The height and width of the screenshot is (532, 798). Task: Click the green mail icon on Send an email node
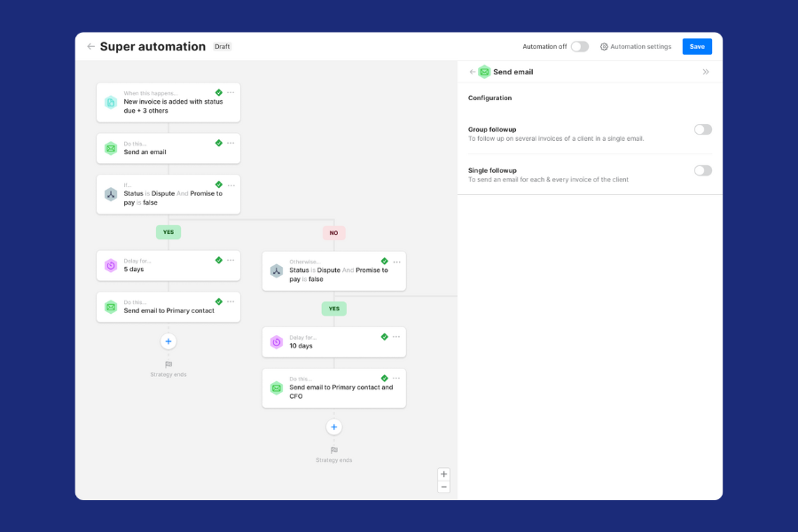[x=111, y=148]
